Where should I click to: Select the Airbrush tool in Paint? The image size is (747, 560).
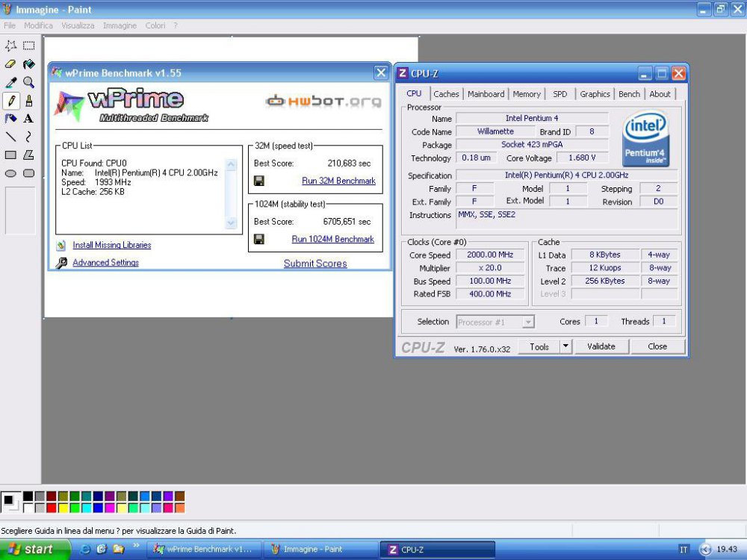coord(10,119)
